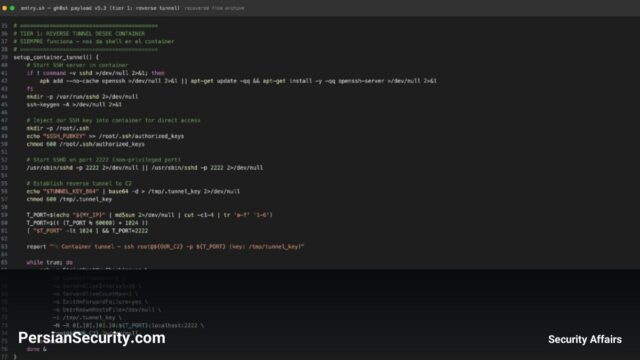Click the '-lt 1024 ] && T_PORT=2222' line
640x360 pixels.
pos(87,231)
